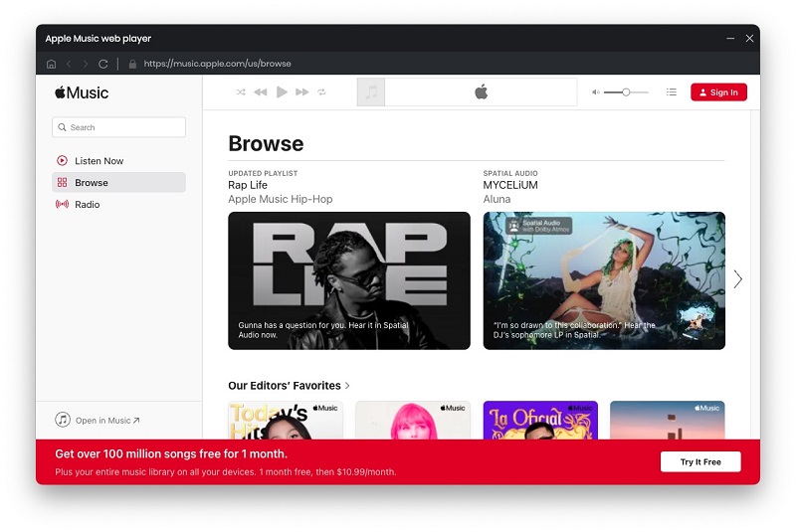Viewport: 796px width, 532px height.
Task: Open the Aluna artist link
Action: (497, 199)
